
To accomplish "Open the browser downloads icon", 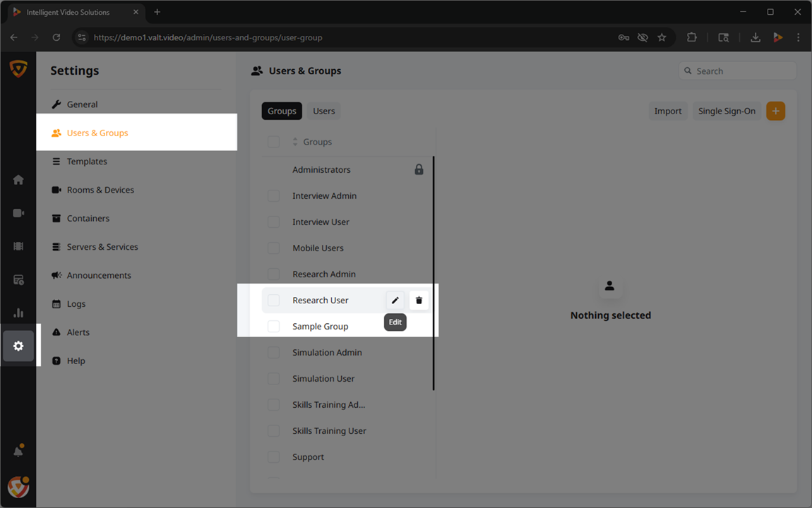I will tap(756, 37).
